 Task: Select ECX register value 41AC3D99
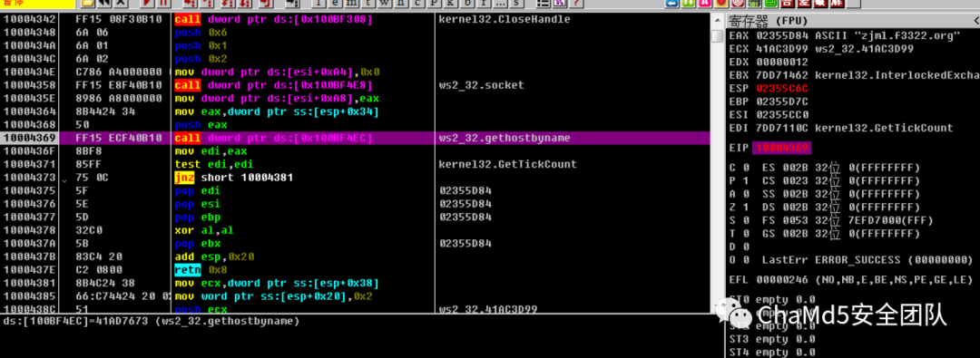781,49
